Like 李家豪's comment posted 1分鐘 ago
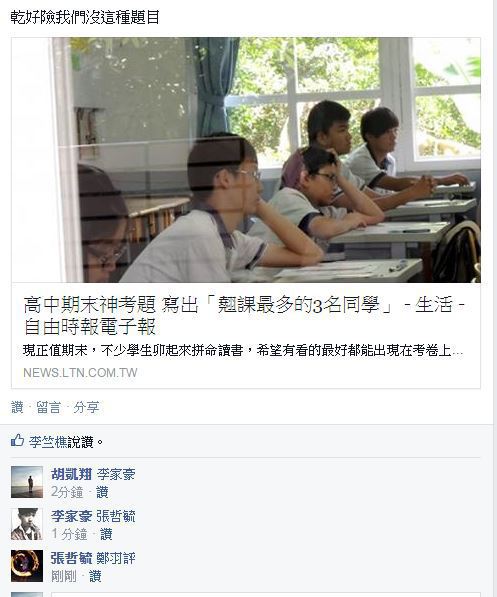The width and height of the screenshot is (497, 597). tap(106, 534)
